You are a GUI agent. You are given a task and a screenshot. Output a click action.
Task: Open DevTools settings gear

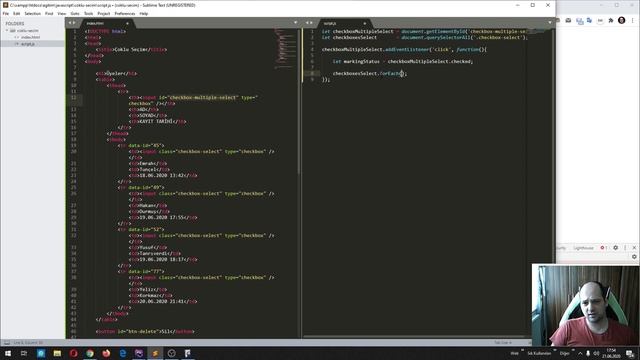[x=616, y=248]
